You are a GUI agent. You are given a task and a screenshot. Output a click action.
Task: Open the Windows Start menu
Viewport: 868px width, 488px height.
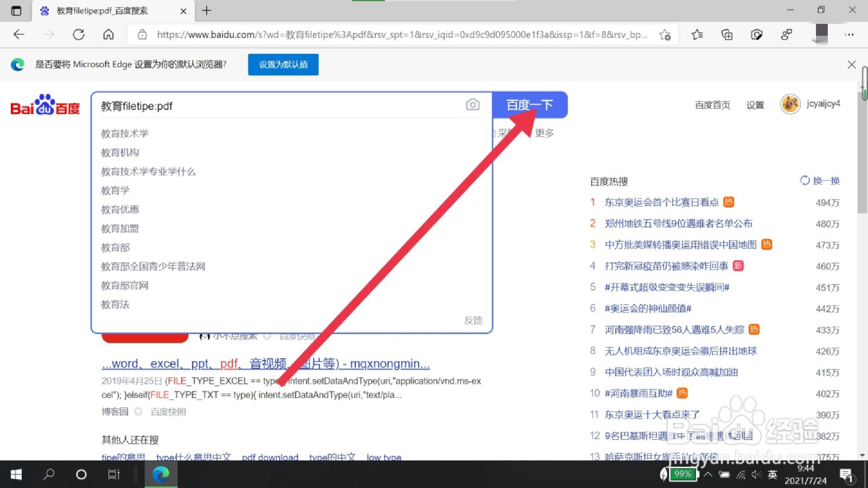click(15, 474)
